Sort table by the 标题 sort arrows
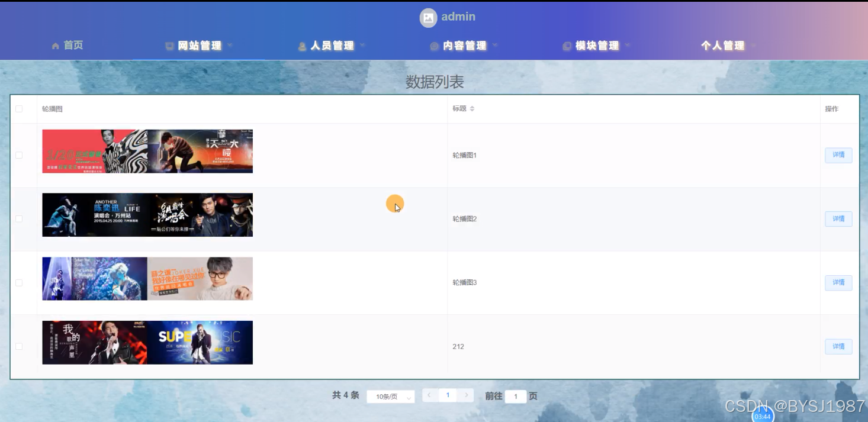Image resolution: width=868 pixels, height=422 pixels. point(472,109)
